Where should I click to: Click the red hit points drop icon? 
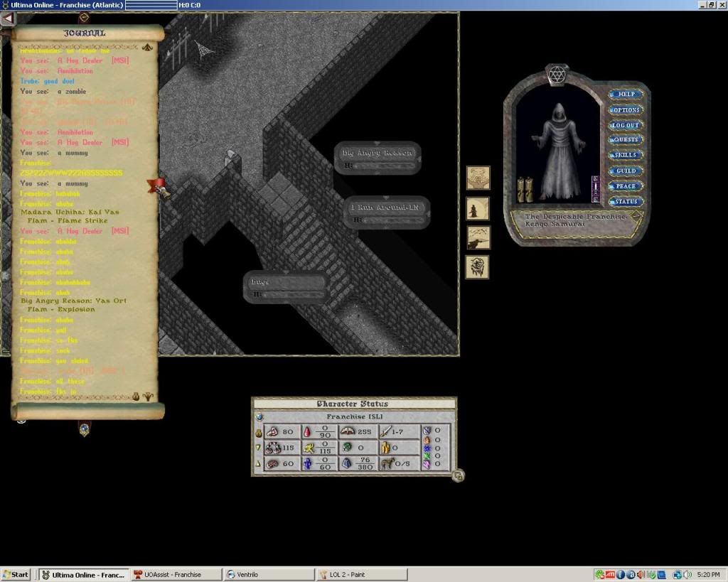pos(307,432)
